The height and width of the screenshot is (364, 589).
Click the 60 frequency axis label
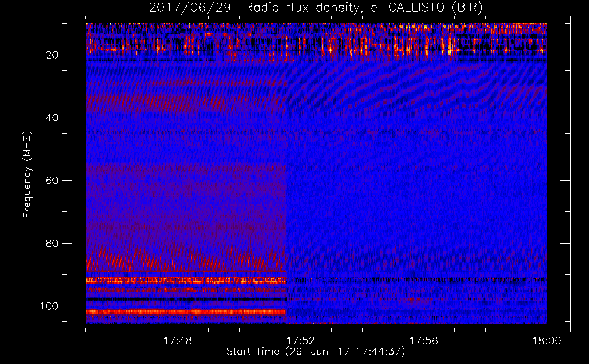tap(52, 181)
